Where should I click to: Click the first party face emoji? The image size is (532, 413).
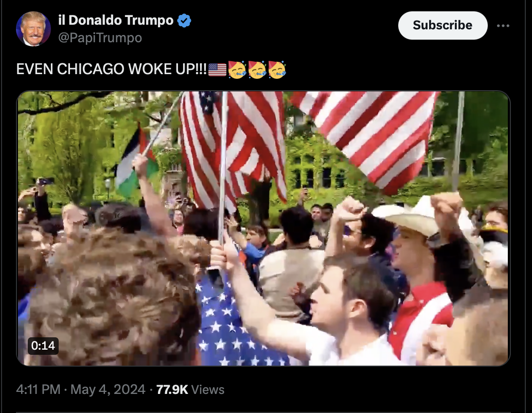pos(237,70)
